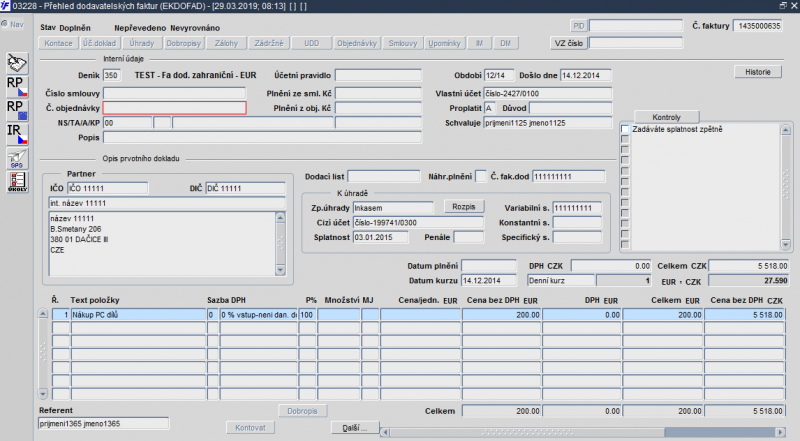This screenshot has width=800, height=441.
Task: Open the IR icon in sidebar
Action: pos(17,134)
